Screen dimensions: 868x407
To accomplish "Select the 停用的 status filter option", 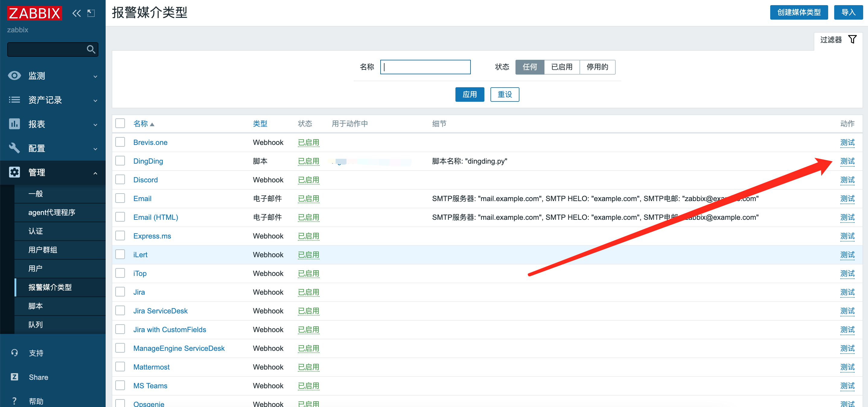I will pos(597,67).
